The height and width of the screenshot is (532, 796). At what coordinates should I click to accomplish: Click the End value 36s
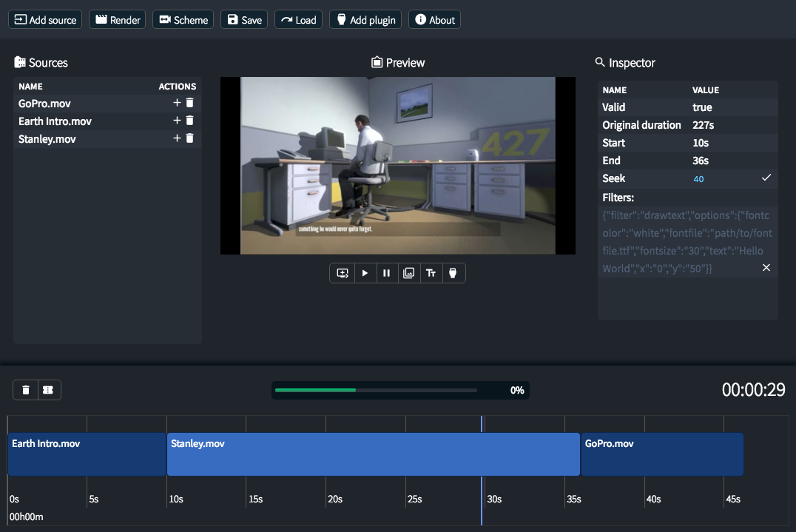pyautogui.click(x=701, y=161)
